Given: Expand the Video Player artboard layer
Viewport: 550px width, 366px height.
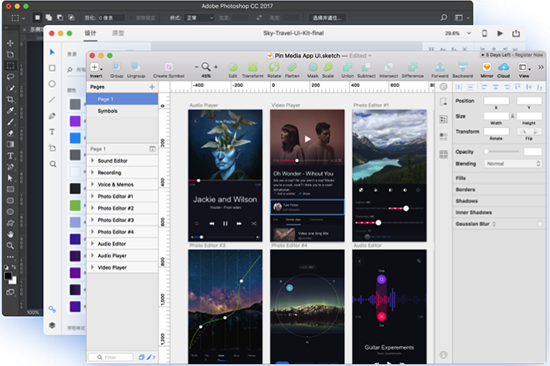Looking at the screenshot, I should (92, 267).
